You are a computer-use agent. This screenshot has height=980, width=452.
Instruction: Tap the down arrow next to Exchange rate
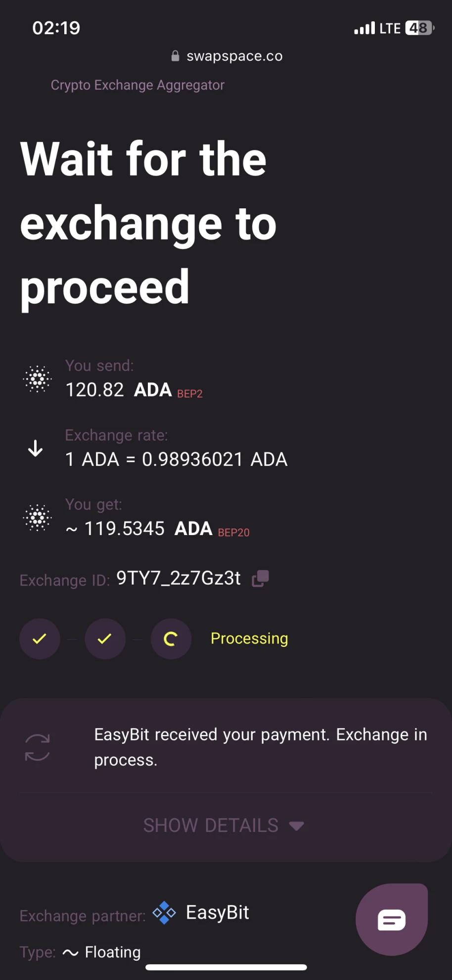35,448
